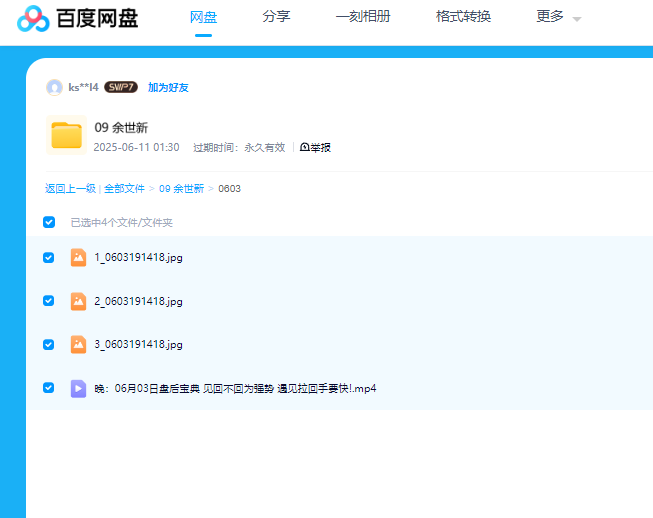Uncheck the 3_0603191418.jpg checkbox
653x518 pixels.
point(49,344)
